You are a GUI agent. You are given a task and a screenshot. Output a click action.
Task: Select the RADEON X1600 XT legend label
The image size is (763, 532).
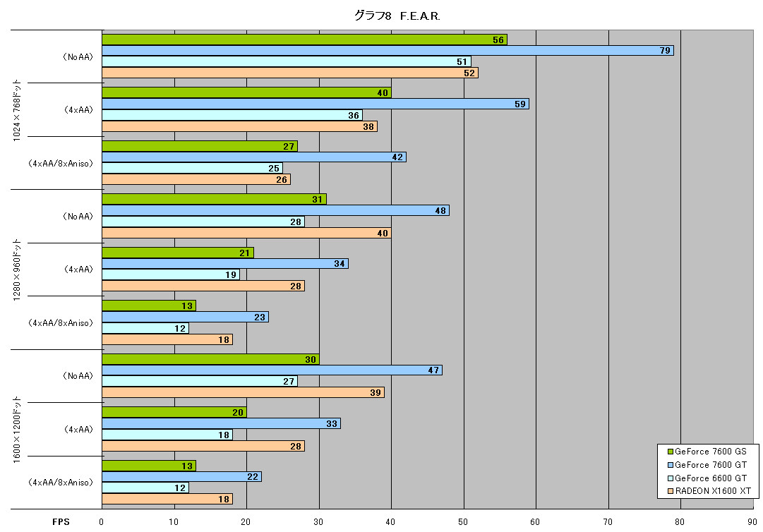click(713, 491)
